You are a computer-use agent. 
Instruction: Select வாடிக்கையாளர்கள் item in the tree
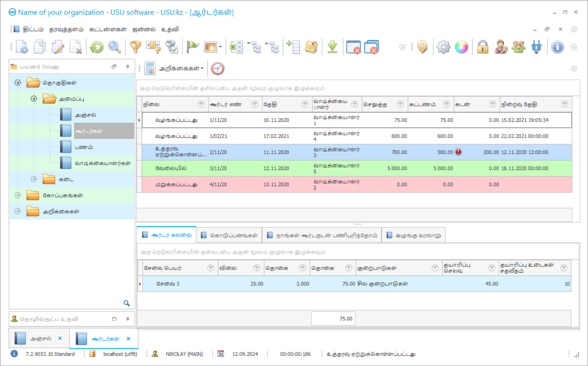[103, 163]
